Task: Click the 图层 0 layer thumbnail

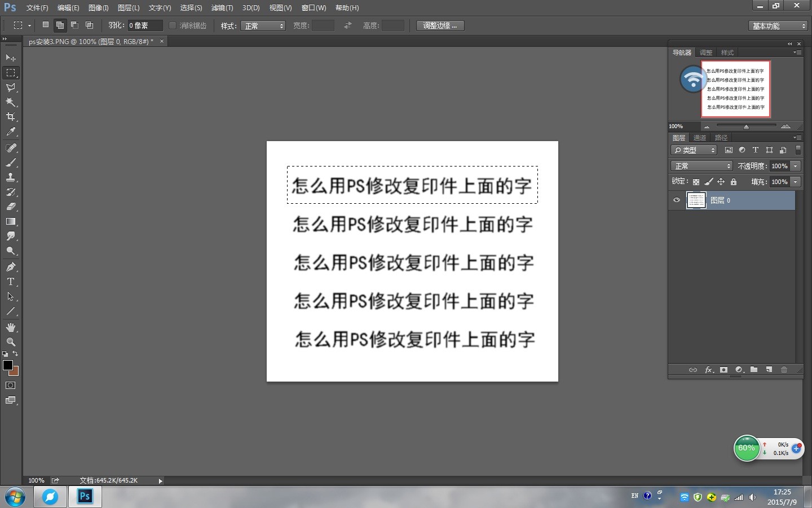Action: [x=696, y=200]
